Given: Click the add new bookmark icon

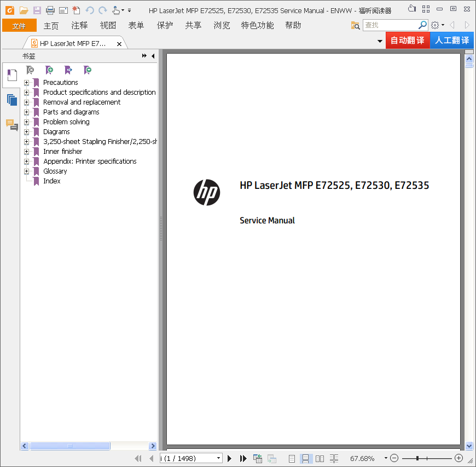Looking at the screenshot, I should [x=49, y=70].
